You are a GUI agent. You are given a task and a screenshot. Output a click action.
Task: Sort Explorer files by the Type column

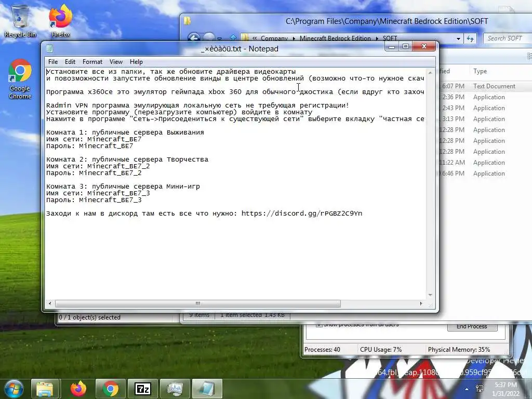(x=480, y=71)
